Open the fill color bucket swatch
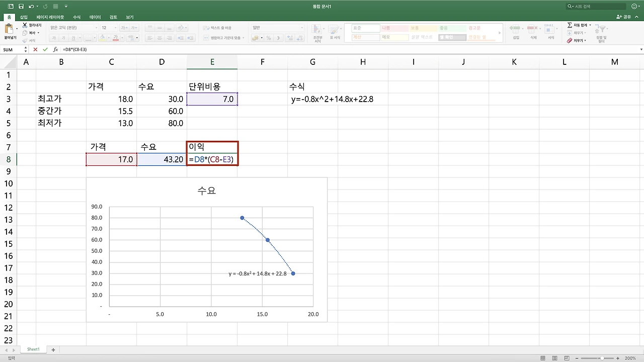This screenshot has width=644, height=362. pyautogui.click(x=102, y=38)
